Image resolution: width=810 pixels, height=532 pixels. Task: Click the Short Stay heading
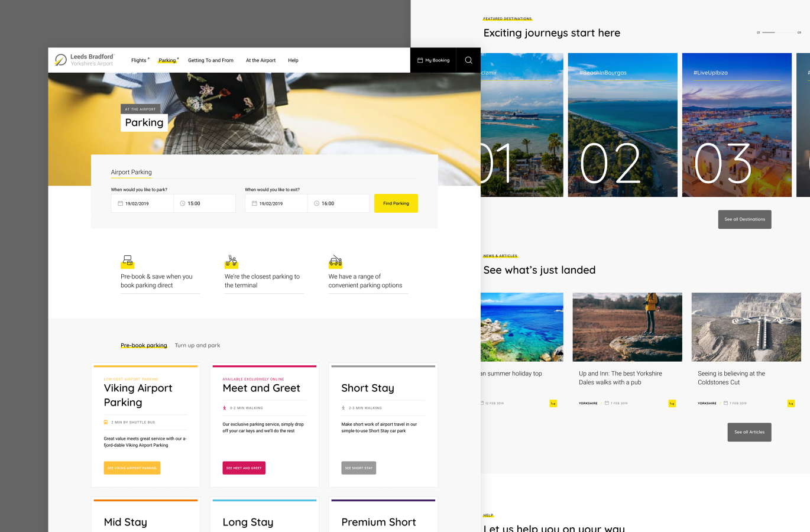pos(368,388)
